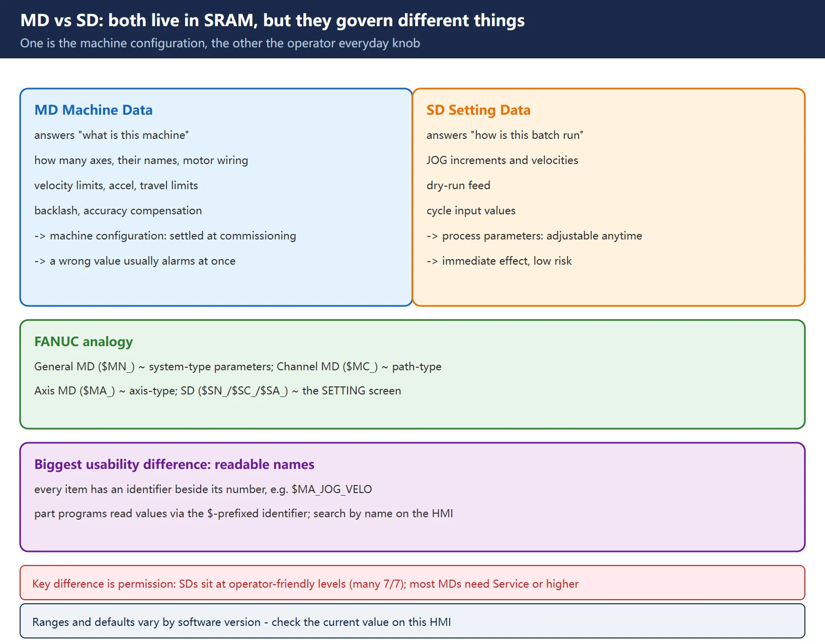
Task: Select the 'SD Setting Data' heading
Action: 478,110
